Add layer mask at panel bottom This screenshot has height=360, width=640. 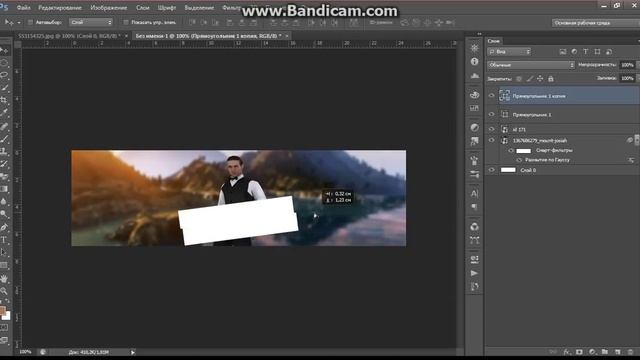coord(579,351)
